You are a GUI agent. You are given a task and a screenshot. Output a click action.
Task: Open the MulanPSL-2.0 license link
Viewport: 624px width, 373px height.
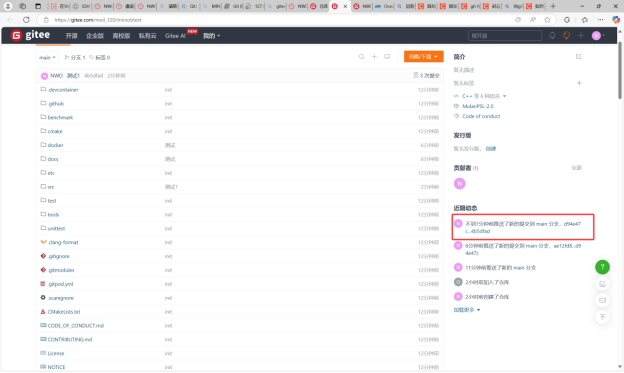(478, 106)
